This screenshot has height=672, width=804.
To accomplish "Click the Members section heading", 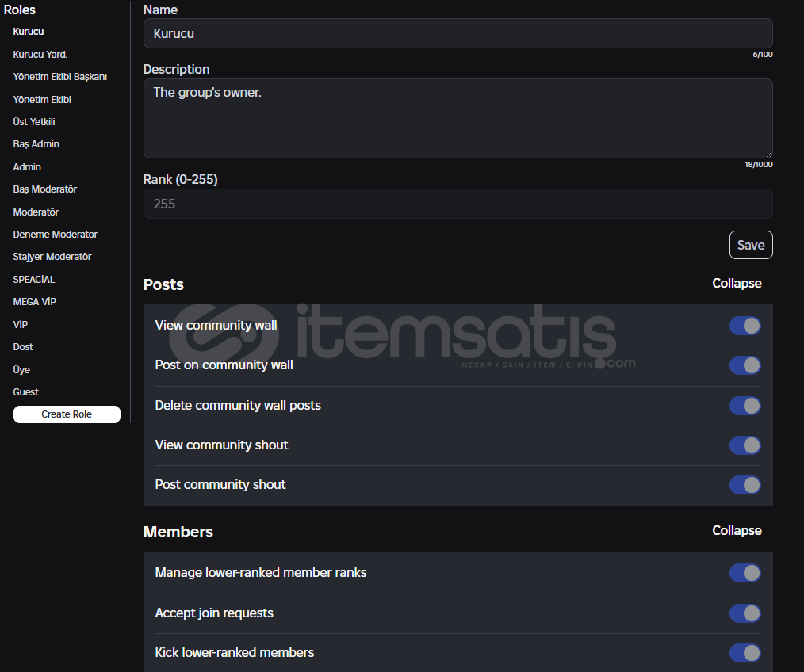I will 178,532.
